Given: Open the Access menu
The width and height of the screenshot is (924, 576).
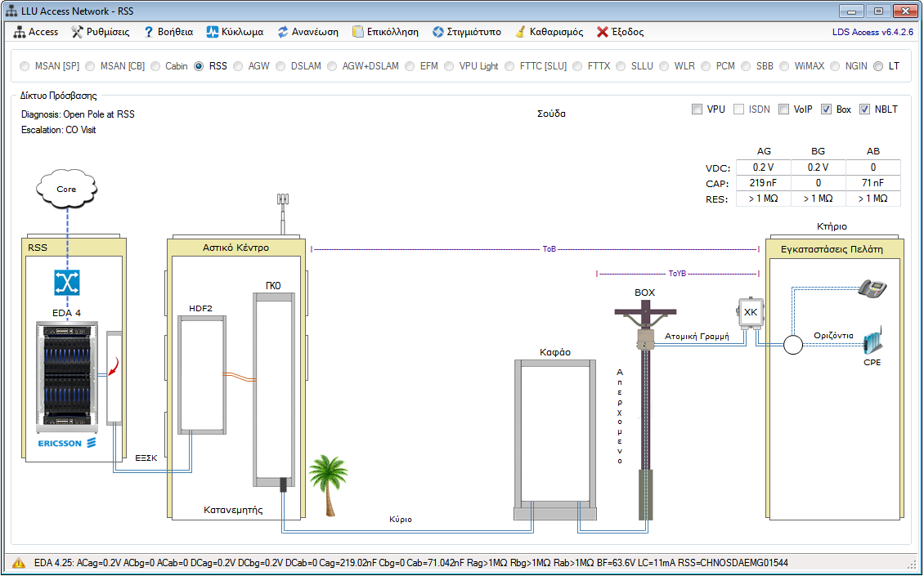Looking at the screenshot, I should coord(37,32).
